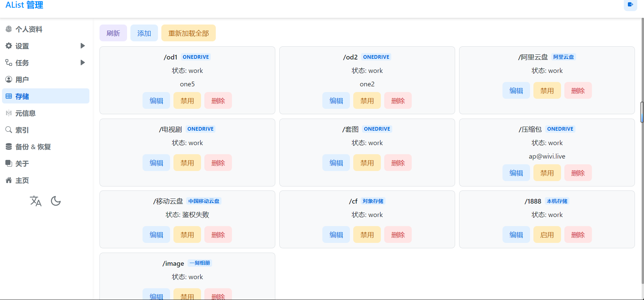Disable the /电视剧 storage
The image size is (644, 300).
[x=187, y=163]
